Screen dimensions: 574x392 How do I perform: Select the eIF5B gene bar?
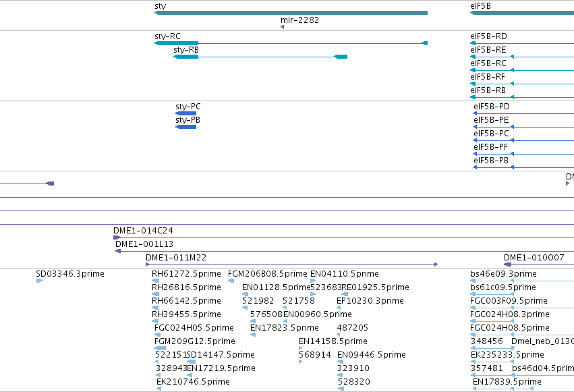pos(522,13)
